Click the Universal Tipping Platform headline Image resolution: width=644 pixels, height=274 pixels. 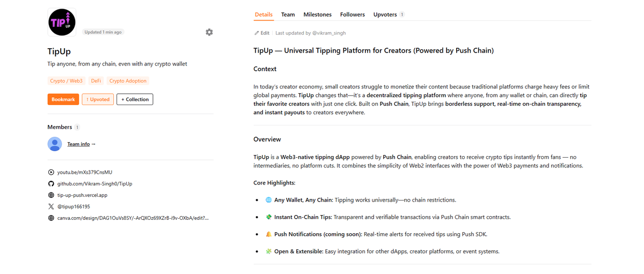click(374, 51)
